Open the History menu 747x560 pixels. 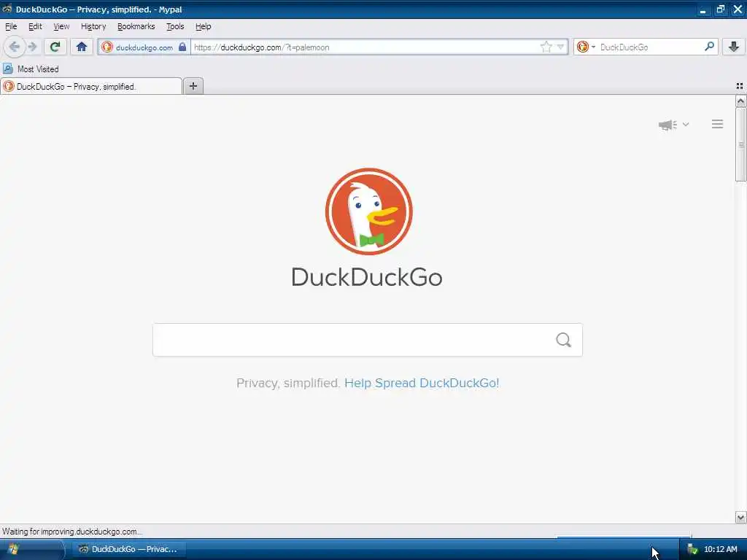point(93,27)
